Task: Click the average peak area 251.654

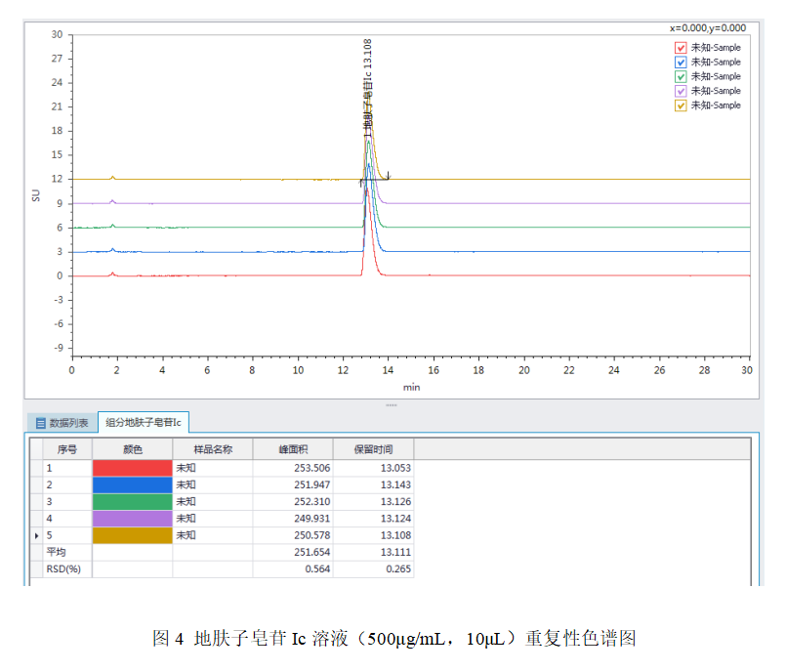Action: pos(311,552)
